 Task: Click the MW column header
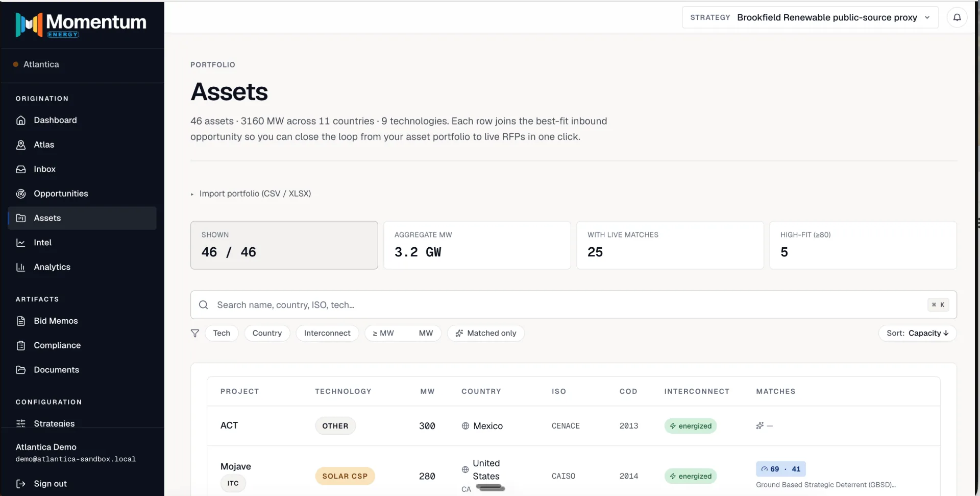point(428,391)
